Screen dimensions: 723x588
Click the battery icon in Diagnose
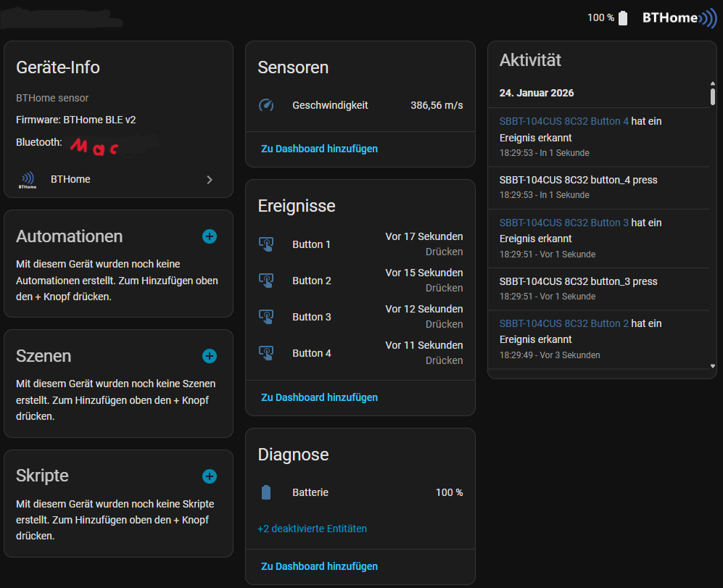(x=266, y=492)
